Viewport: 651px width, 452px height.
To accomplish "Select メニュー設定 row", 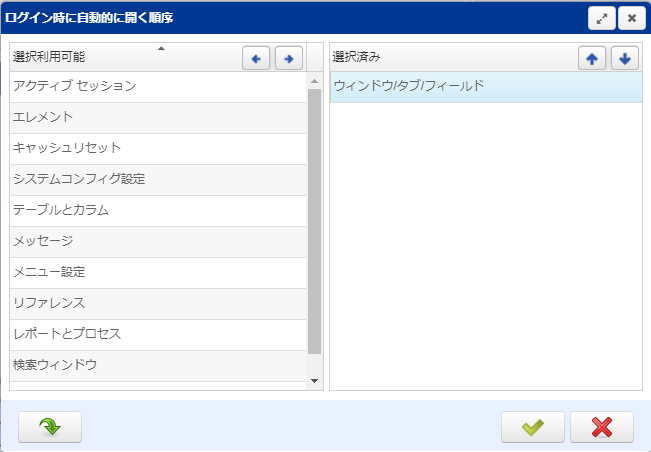I will pyautogui.click(x=158, y=273).
